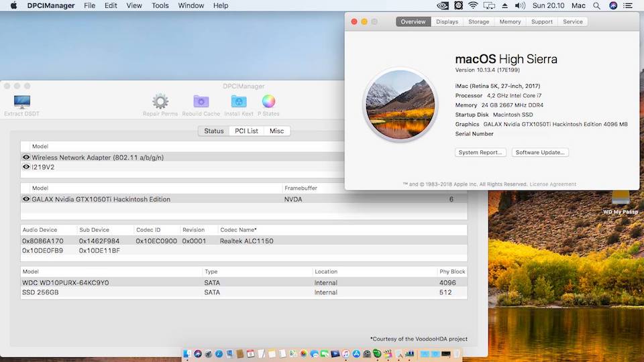Image resolution: width=644 pixels, height=362 pixels.
Task: Open the Edit menu
Action: pos(111,6)
